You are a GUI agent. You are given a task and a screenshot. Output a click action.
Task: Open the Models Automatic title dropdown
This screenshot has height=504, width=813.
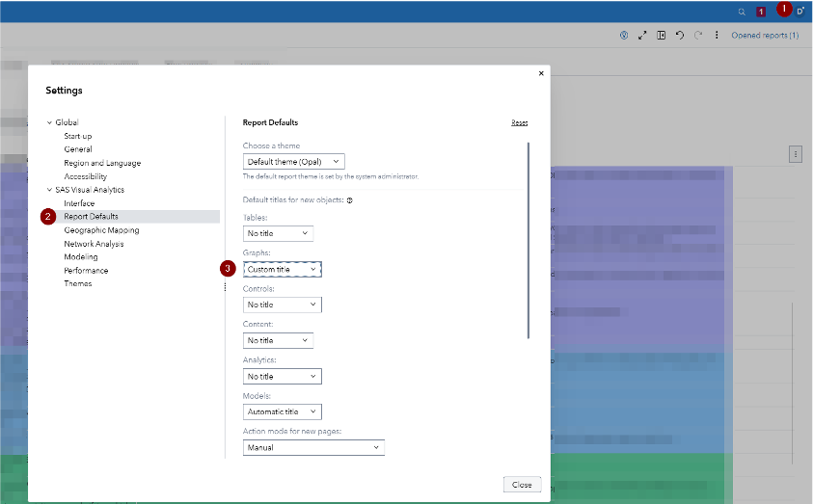[282, 411]
